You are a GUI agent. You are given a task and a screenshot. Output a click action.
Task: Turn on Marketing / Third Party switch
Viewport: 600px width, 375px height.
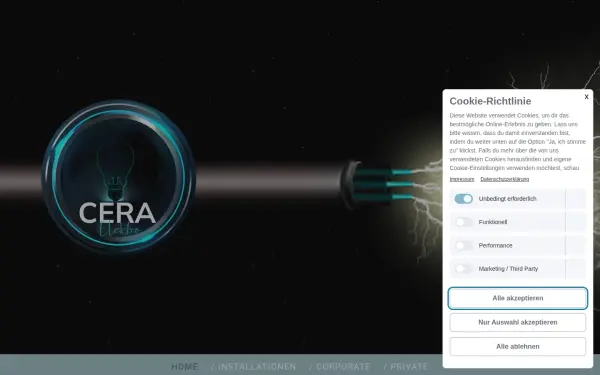(x=463, y=269)
